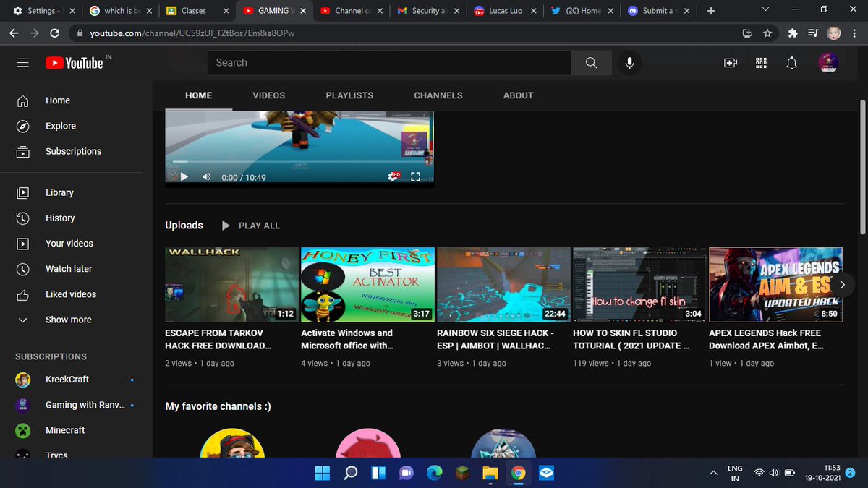Focus the YouTube Search input field
Viewport: 868px width, 488px height.
point(390,63)
